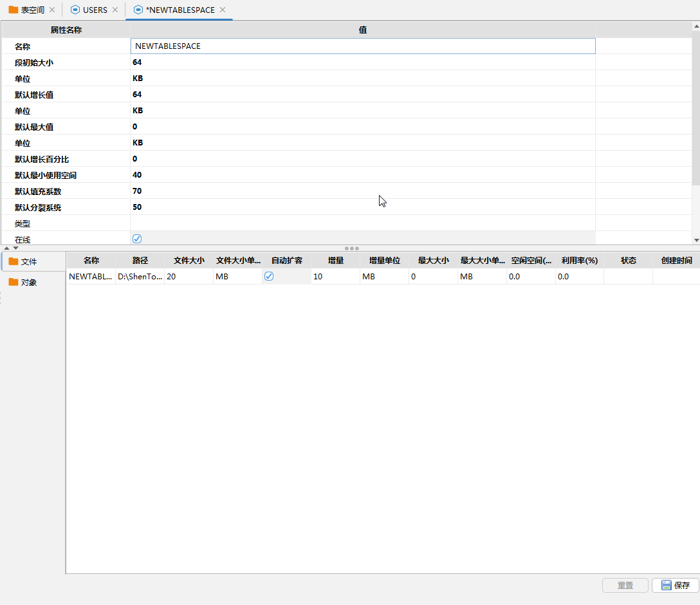Click the USERS tab tablespace icon
The image size is (700, 605).
[x=75, y=10]
